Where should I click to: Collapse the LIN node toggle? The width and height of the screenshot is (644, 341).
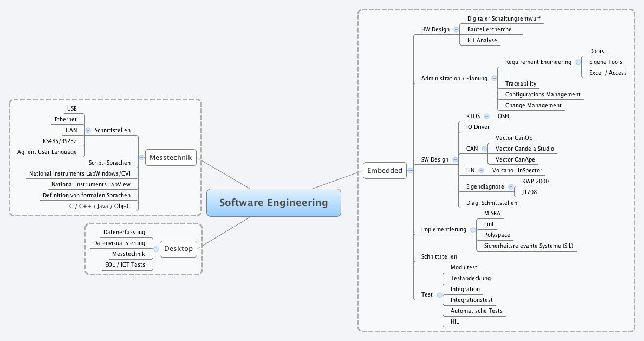click(481, 170)
